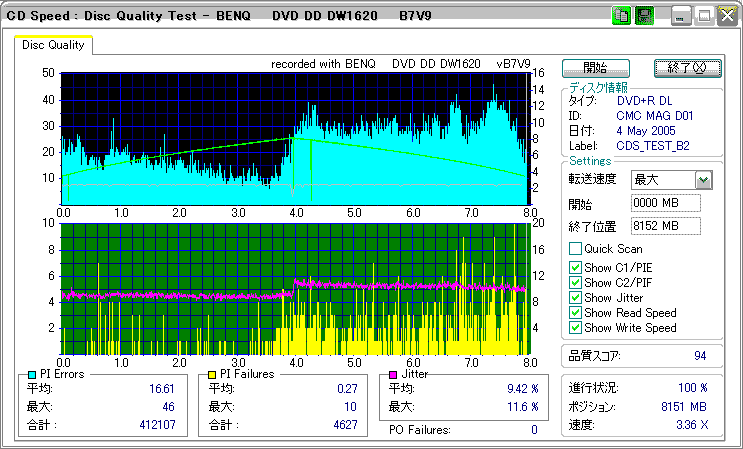Click the save floppy disk icon in title bar
This screenshot has width=743, height=449.
[645, 16]
